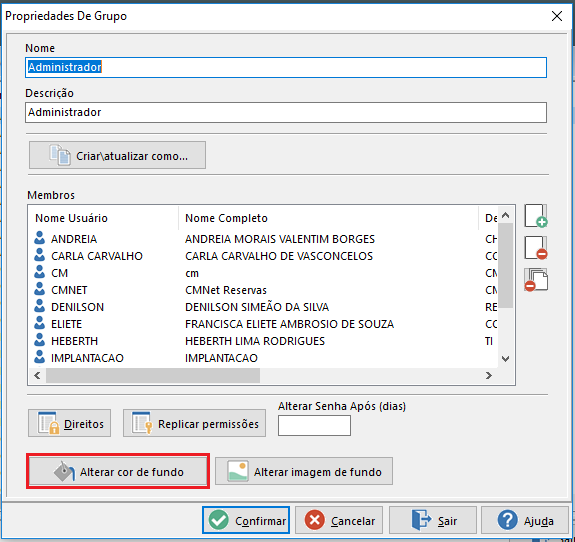Click user icon beside CM

[x=39, y=272]
